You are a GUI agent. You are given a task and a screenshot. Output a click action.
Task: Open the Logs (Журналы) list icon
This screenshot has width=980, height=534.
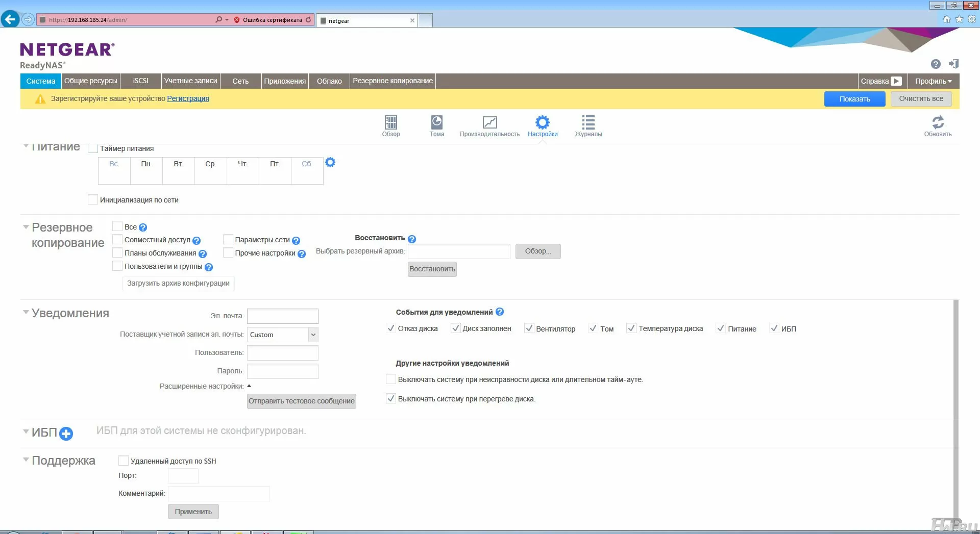(x=588, y=123)
